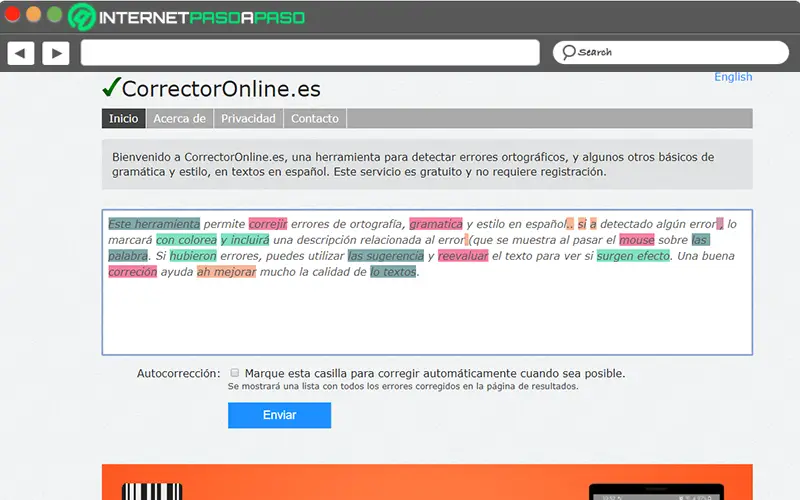Click the browser back arrow button
The image size is (800, 500).
[20, 53]
